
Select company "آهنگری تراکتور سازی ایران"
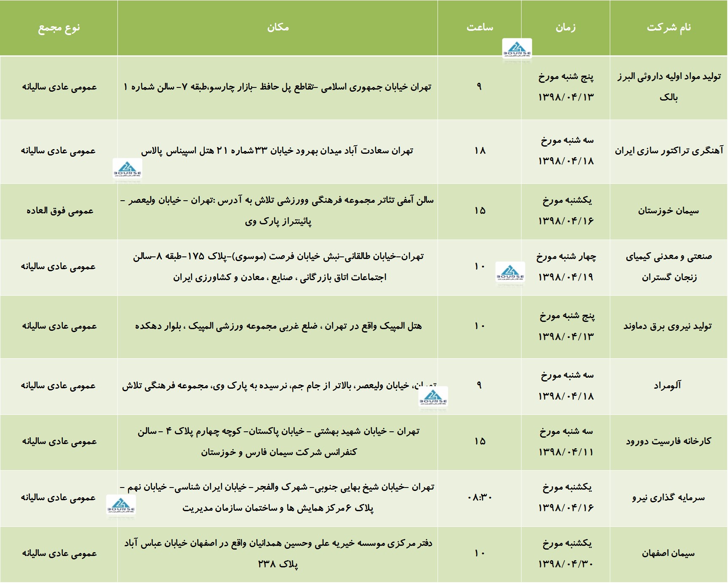pos(669,151)
